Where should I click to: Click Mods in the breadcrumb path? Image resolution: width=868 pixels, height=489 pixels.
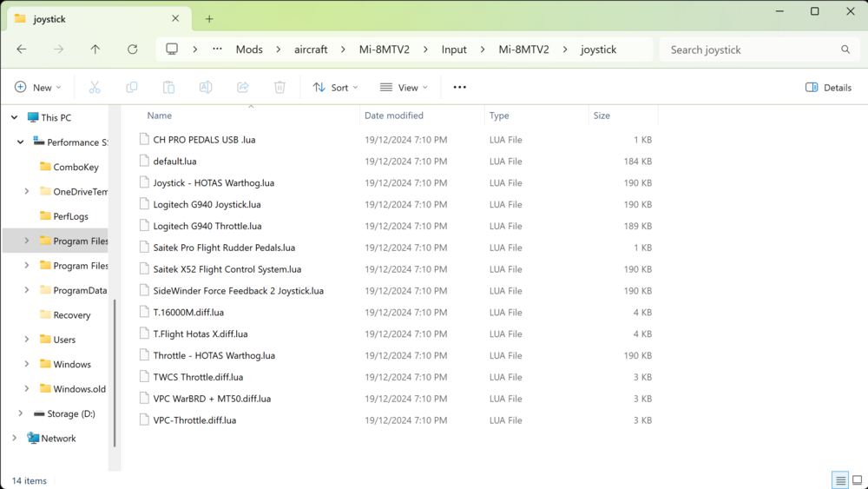pos(249,50)
